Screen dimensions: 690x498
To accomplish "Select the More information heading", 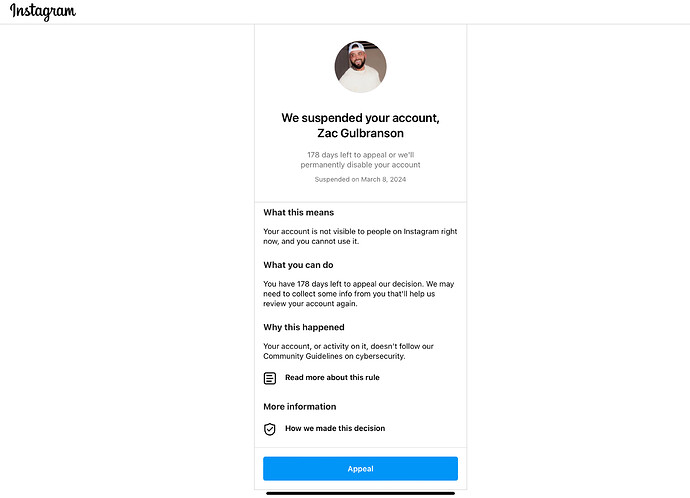I will point(299,407).
